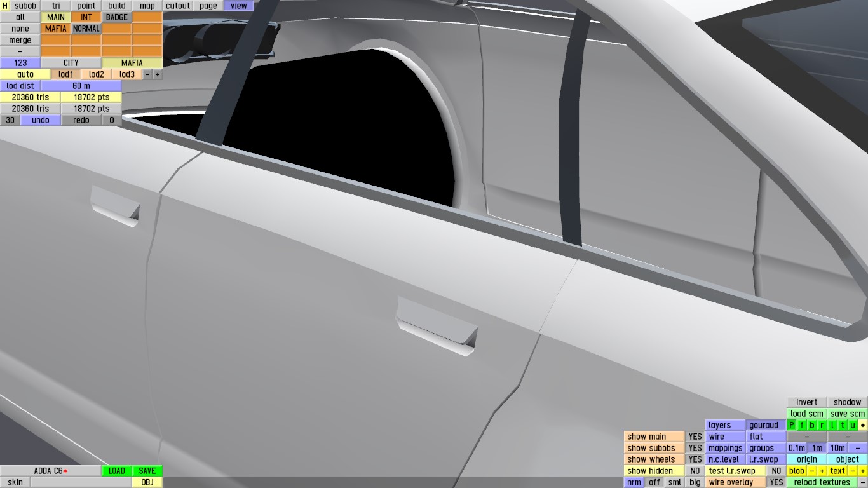
Task: Open the tri editing tab
Action: (x=56, y=6)
